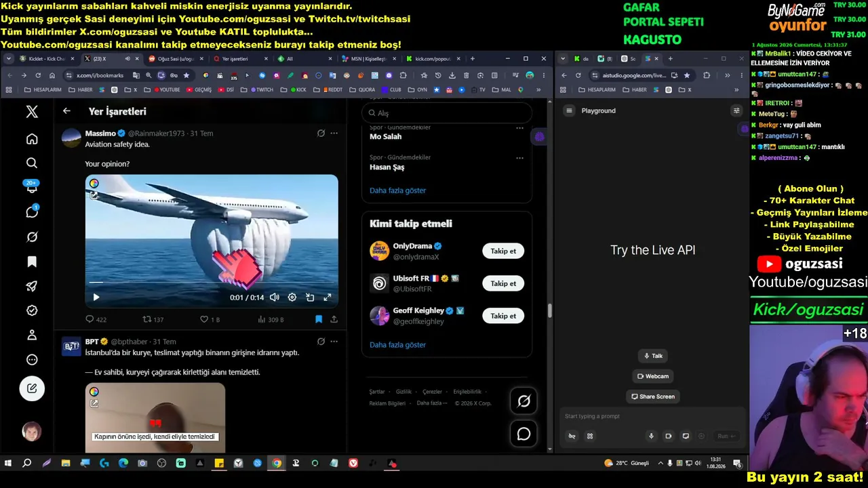Open tab search dropdown in left browser

pyautogui.click(x=9, y=59)
